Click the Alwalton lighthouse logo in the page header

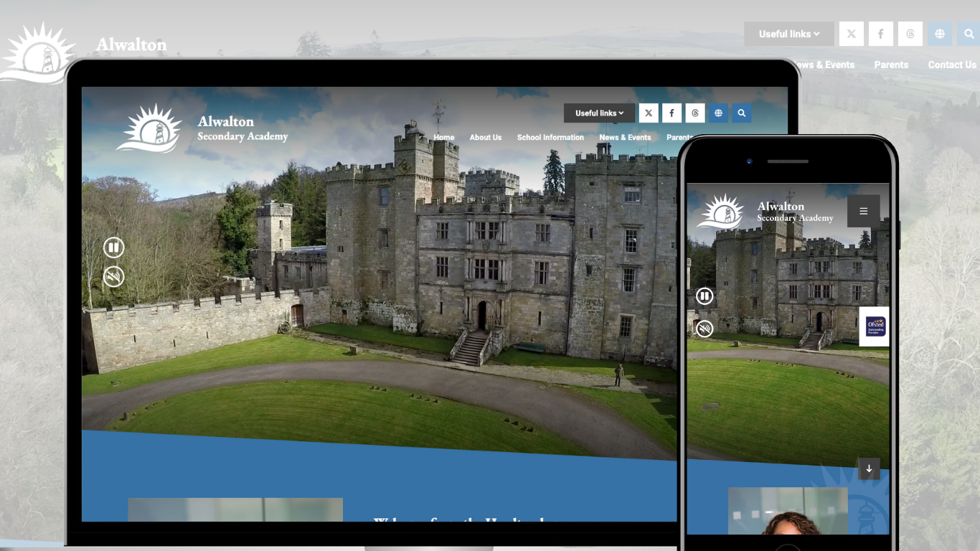coord(37,52)
